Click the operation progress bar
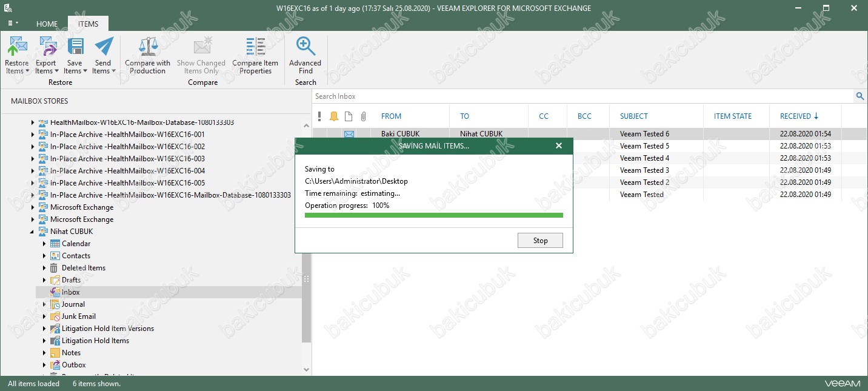The height and width of the screenshot is (391, 868). pos(434,215)
